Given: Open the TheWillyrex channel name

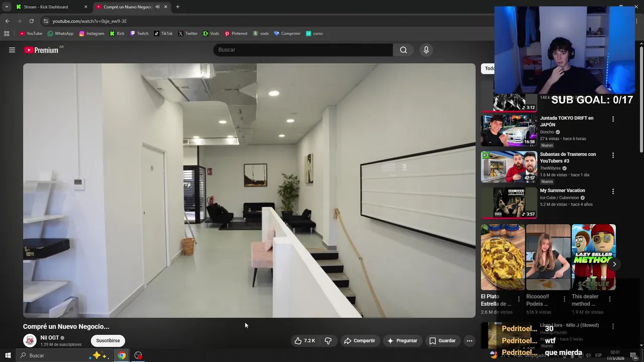Looking at the screenshot, I should click(550, 168).
